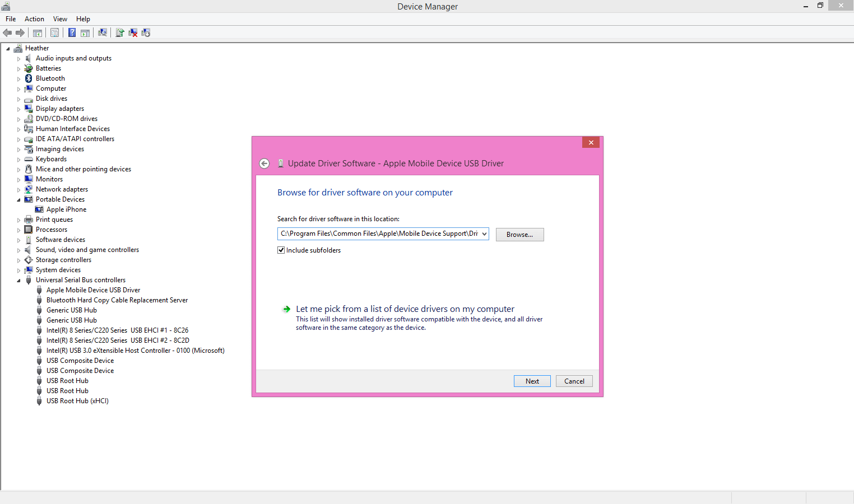
Task: Expand the Display adapters category
Action: (x=18, y=109)
